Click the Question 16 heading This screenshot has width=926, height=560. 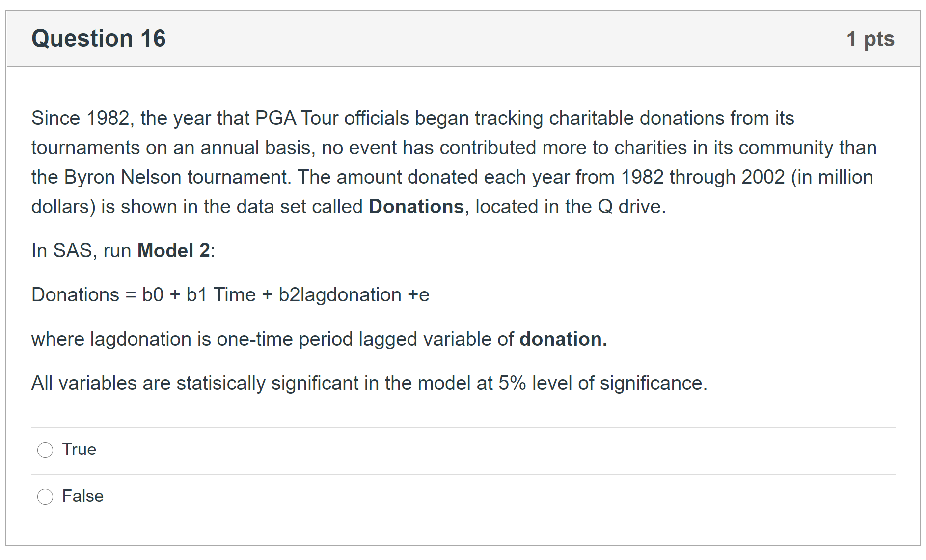coord(99,39)
